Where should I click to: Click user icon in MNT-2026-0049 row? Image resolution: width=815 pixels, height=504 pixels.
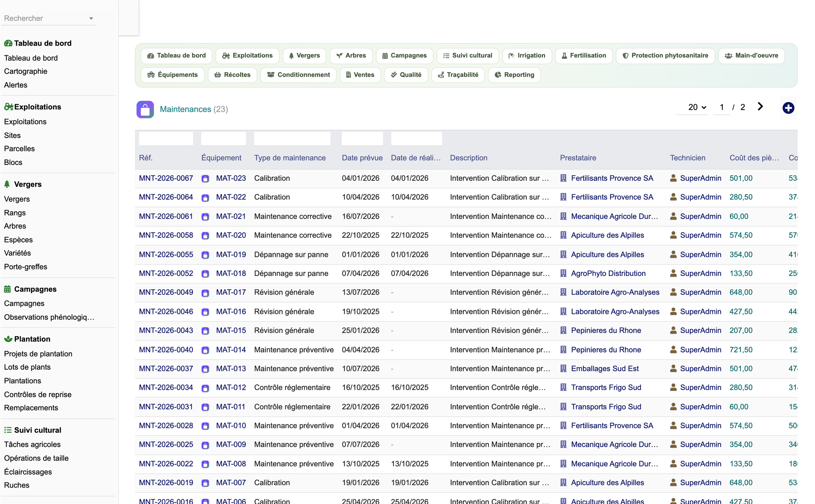pyautogui.click(x=673, y=292)
